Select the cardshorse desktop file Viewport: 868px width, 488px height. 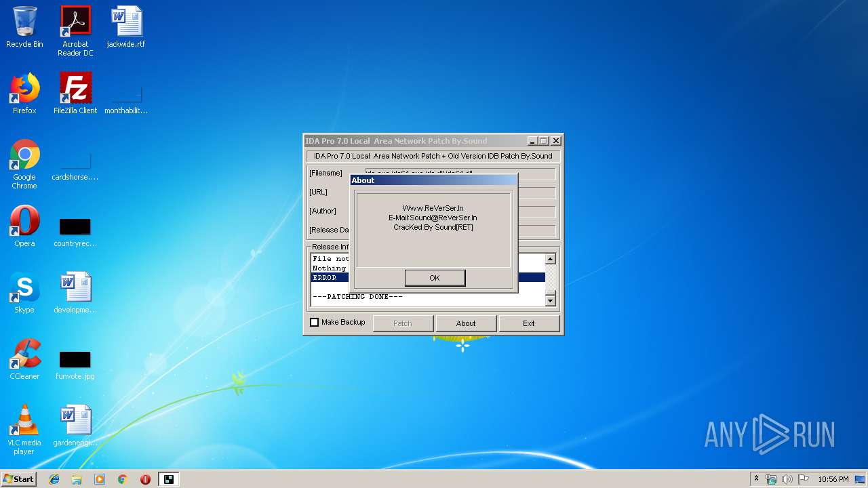pyautogui.click(x=75, y=166)
